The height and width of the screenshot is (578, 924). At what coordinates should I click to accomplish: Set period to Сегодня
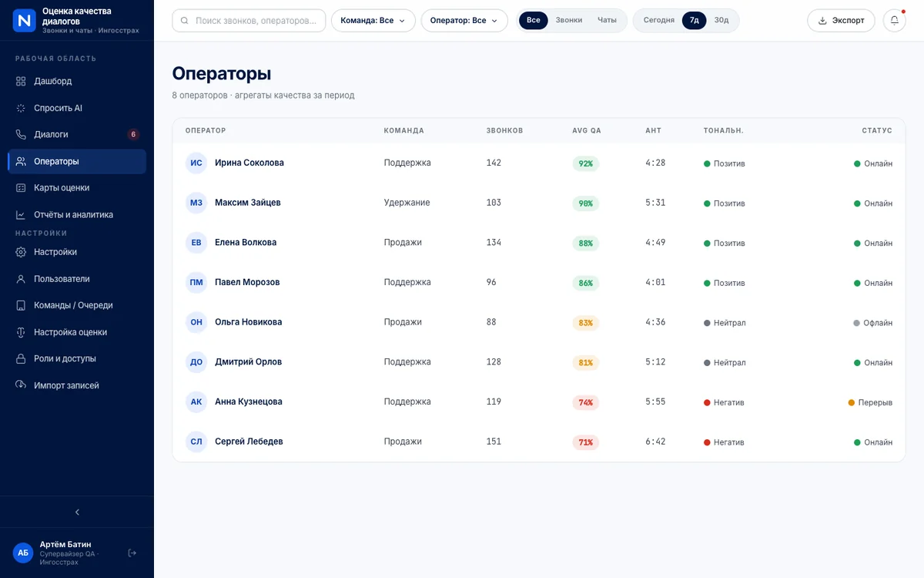point(659,20)
